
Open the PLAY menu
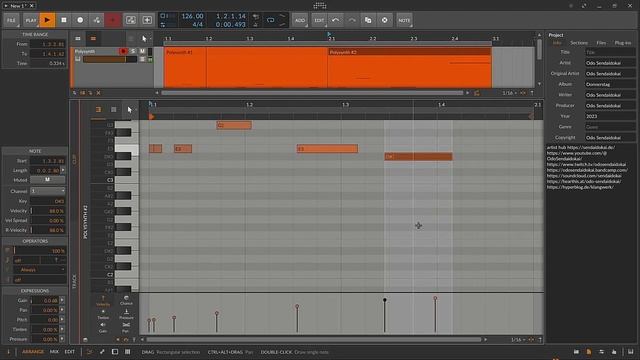click(x=31, y=20)
